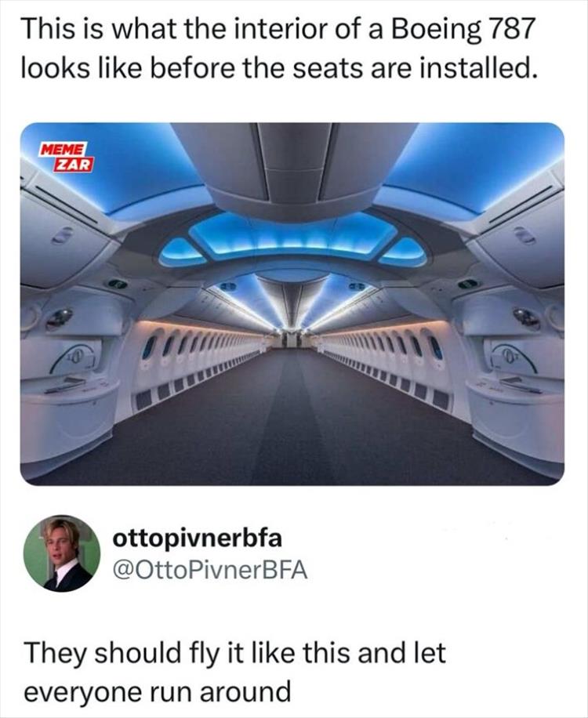Open the Boeing 787 interior photo
Viewport: 588px width, 718px height.
point(292,303)
